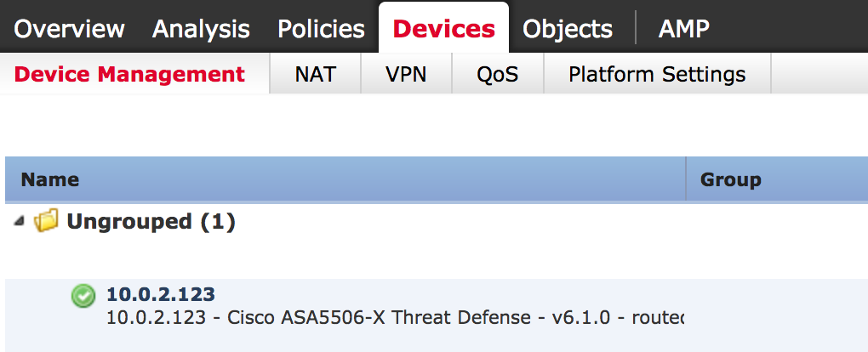Go to the VPN subtab

click(406, 74)
